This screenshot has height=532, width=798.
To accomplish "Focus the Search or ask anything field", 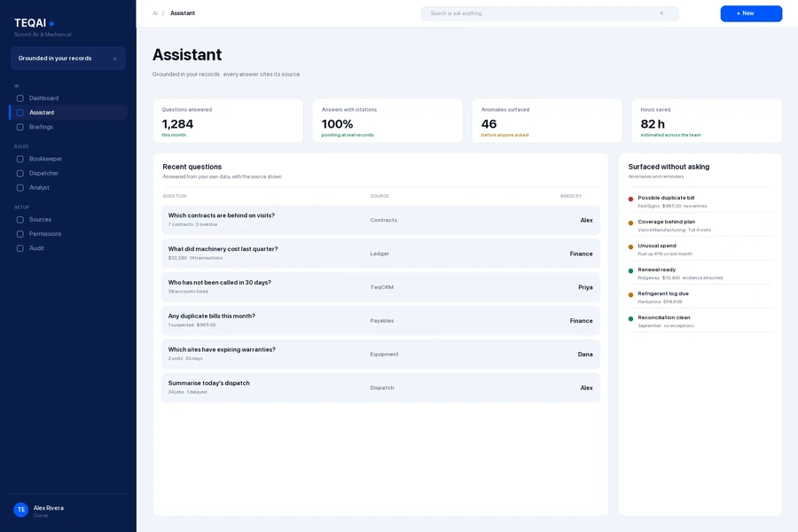I will click(550, 14).
